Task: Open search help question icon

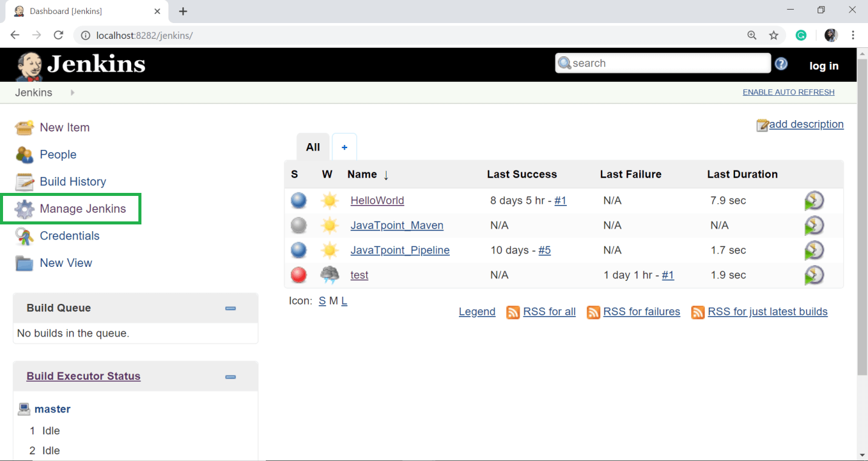Action: (781, 64)
